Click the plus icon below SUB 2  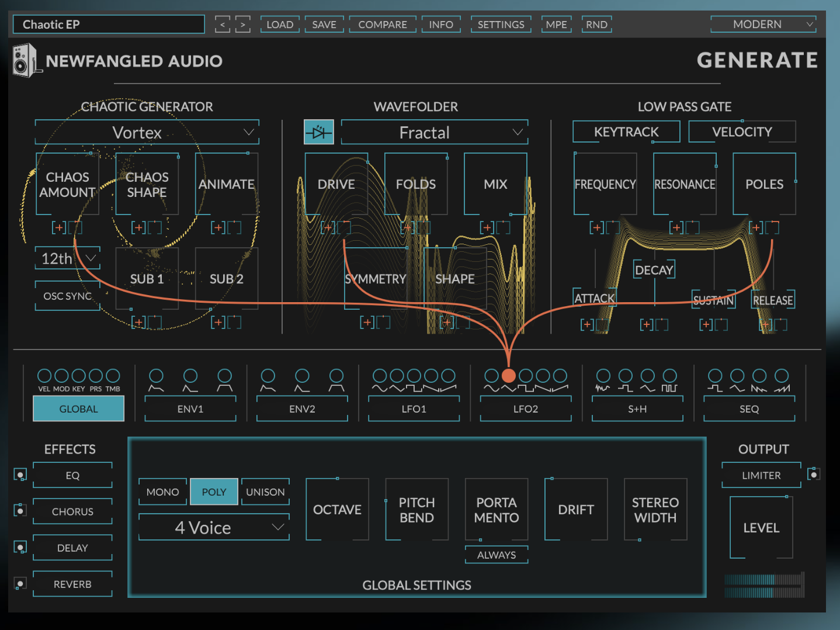tap(218, 322)
